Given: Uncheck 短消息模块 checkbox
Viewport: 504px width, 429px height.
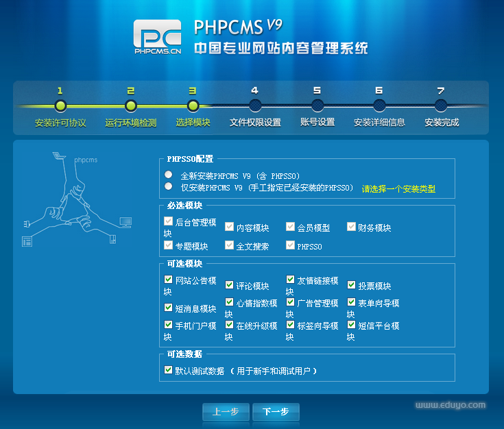Looking at the screenshot, I should pos(168,308).
